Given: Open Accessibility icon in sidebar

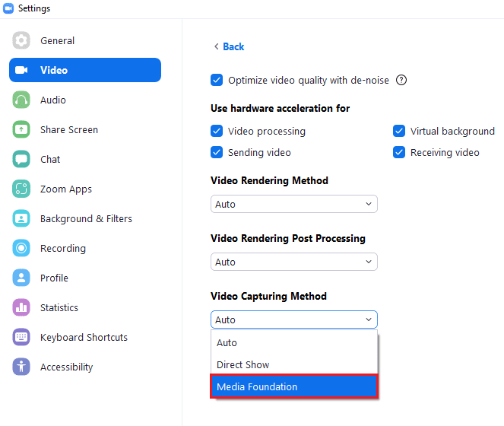Looking at the screenshot, I should (21, 367).
